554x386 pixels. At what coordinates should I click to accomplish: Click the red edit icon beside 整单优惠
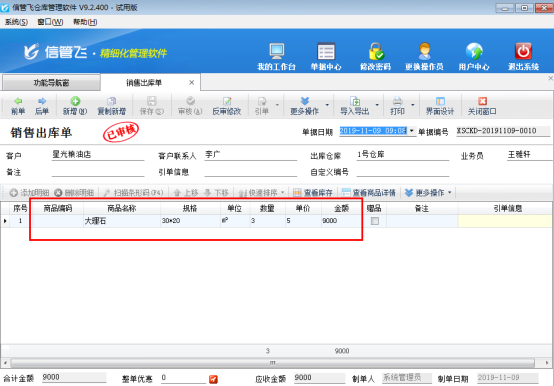(x=213, y=379)
